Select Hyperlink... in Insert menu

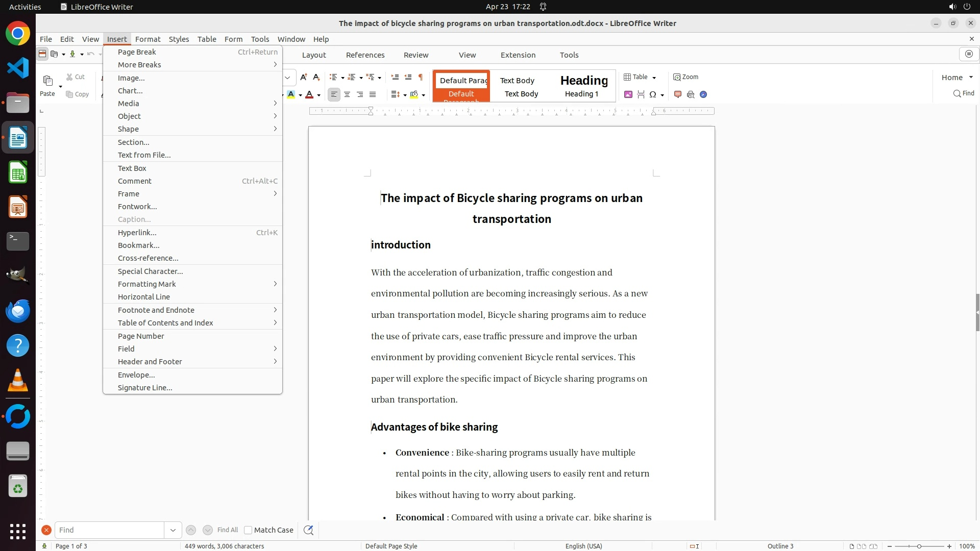[137, 233]
